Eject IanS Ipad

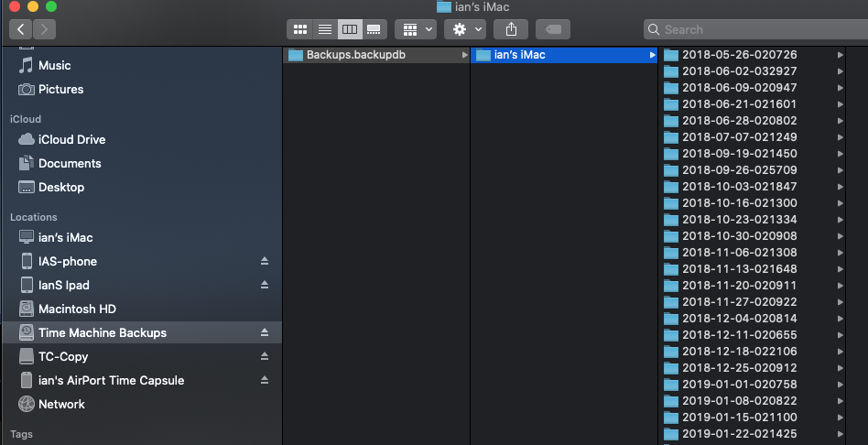(265, 285)
